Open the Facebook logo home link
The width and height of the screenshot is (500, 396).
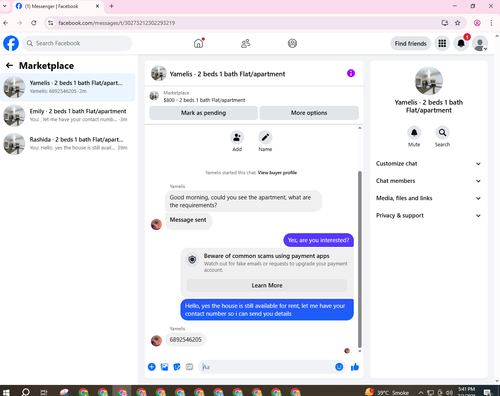11,43
